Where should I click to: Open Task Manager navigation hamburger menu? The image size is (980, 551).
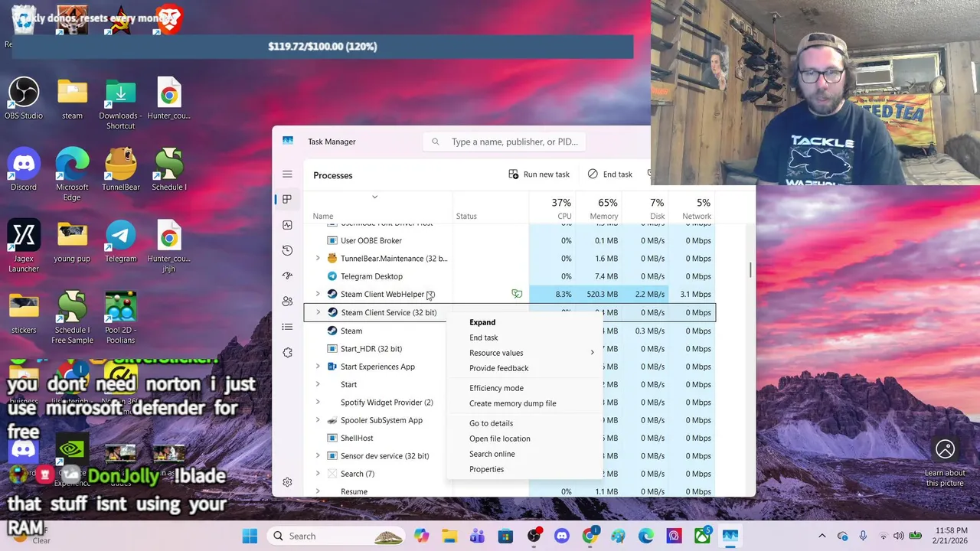tap(287, 174)
